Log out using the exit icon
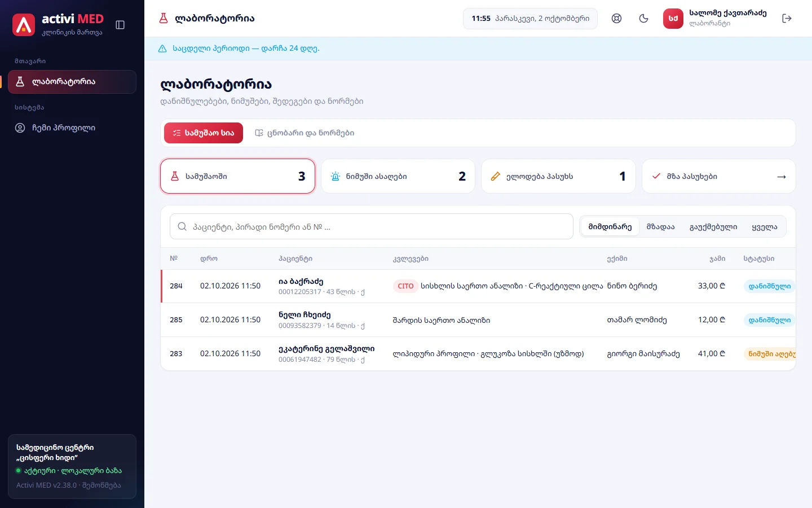Viewport: 812px width, 508px height. pyautogui.click(x=787, y=19)
